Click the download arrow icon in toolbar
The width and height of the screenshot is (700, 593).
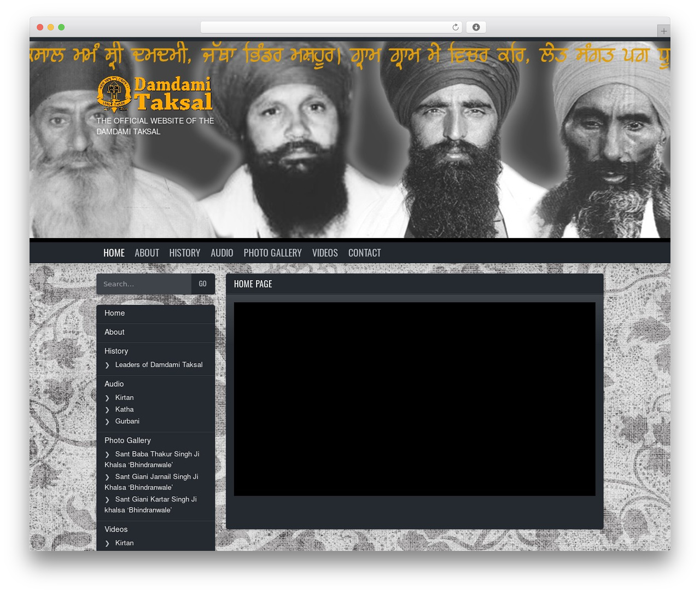coord(476,27)
